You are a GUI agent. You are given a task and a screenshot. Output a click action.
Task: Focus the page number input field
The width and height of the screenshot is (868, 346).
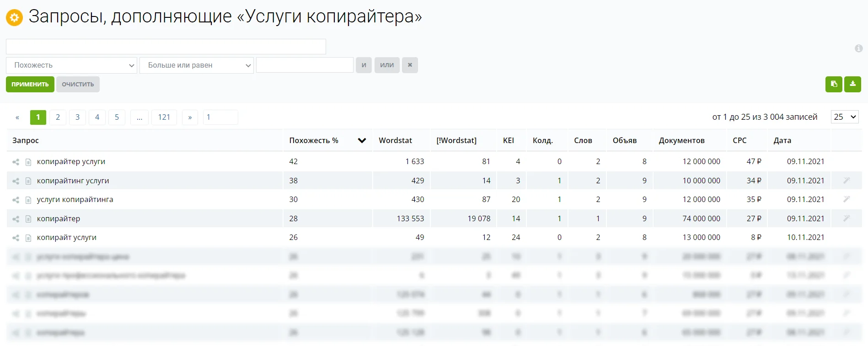click(220, 117)
